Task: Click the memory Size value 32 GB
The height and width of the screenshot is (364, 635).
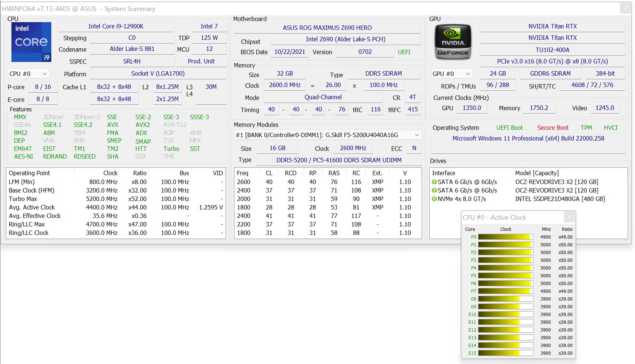Action: [x=285, y=74]
